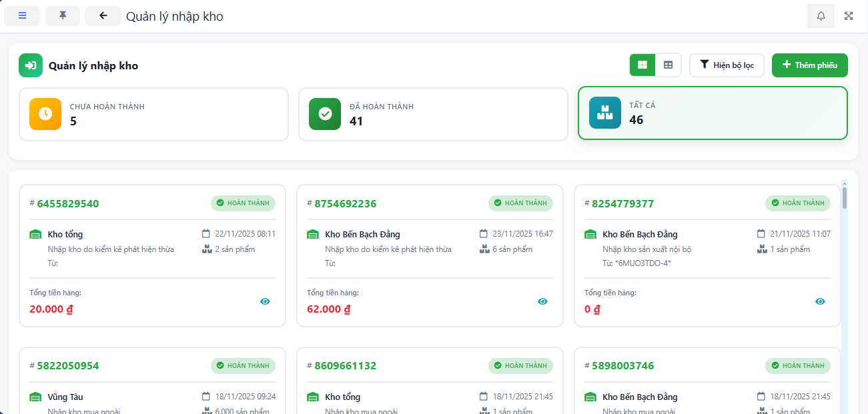Image resolution: width=868 pixels, height=414 pixels.
Task: Filter by Chưa hoàn thành status card
Action: tap(153, 114)
